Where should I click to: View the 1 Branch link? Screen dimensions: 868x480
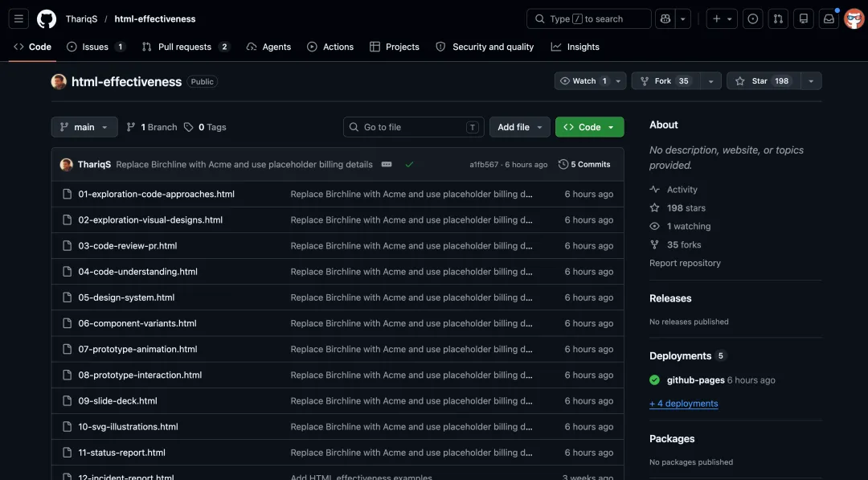click(x=152, y=127)
